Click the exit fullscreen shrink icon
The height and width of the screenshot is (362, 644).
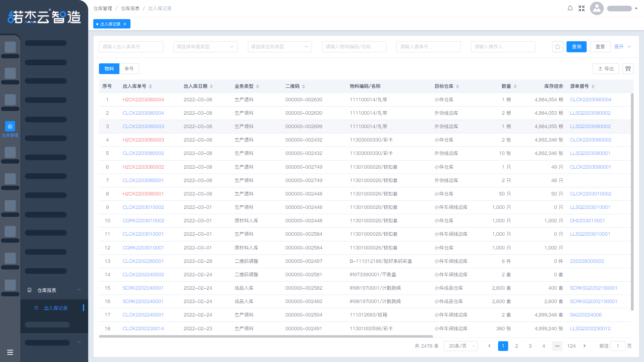tap(582, 8)
